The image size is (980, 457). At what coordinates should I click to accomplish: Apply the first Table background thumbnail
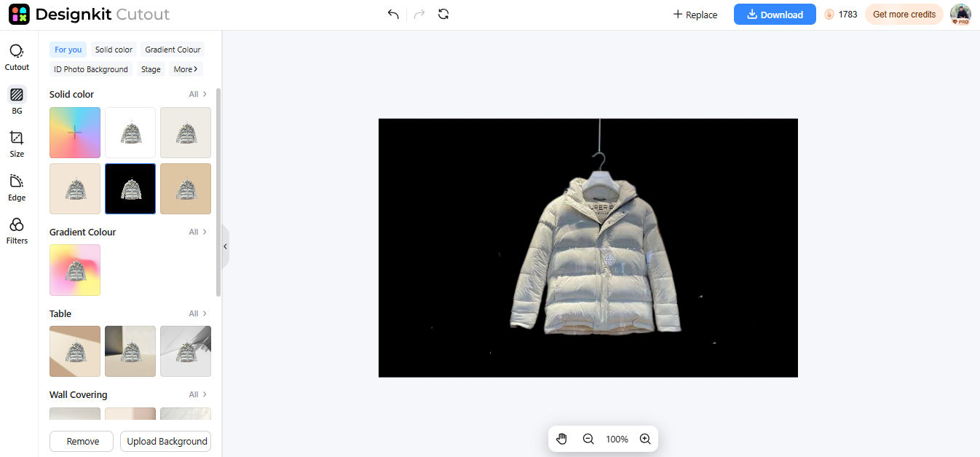coord(75,351)
